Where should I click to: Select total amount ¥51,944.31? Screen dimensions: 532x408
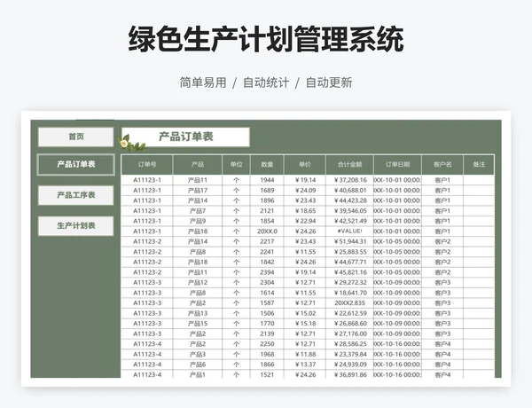click(349, 241)
